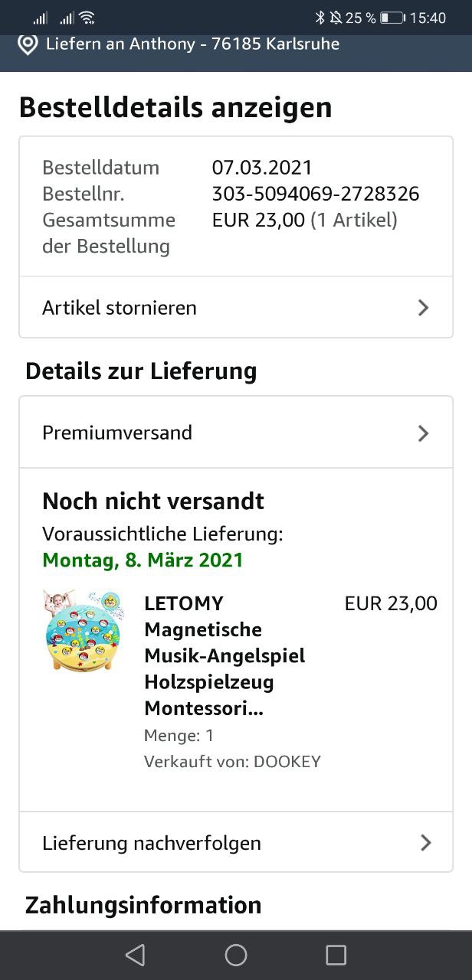Tap Liefern an Anthony address bar
The height and width of the screenshot is (980, 472).
click(x=192, y=44)
